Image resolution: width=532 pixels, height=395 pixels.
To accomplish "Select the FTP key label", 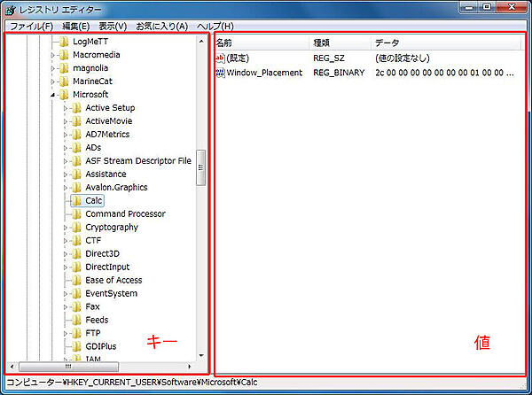I will (x=93, y=333).
